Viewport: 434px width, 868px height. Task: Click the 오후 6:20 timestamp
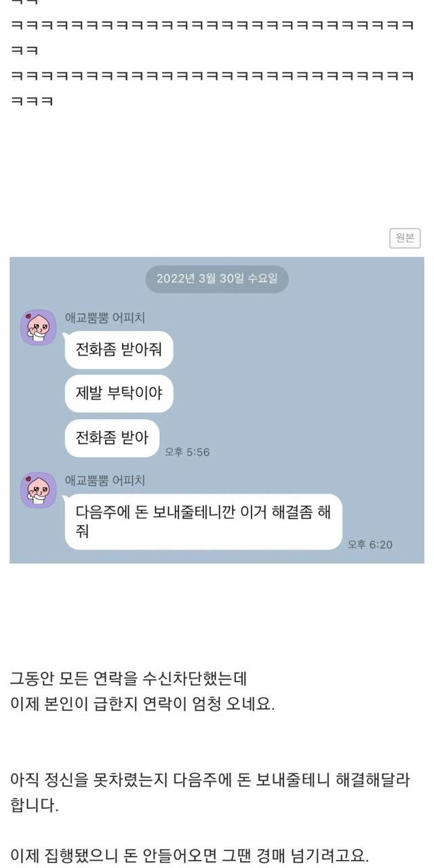[x=370, y=545]
